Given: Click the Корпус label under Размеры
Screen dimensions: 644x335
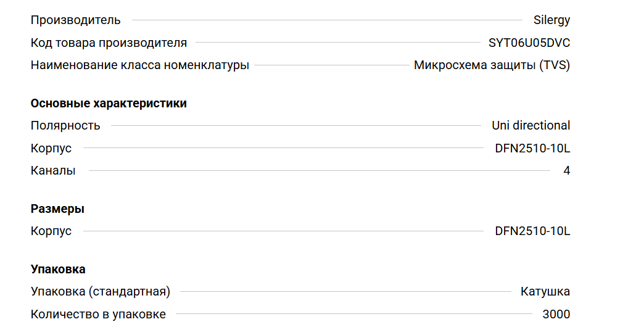Looking at the screenshot, I should point(51,231).
